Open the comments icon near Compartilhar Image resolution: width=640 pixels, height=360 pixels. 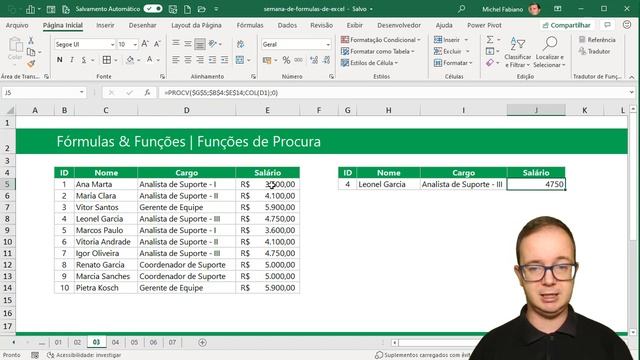(x=607, y=25)
